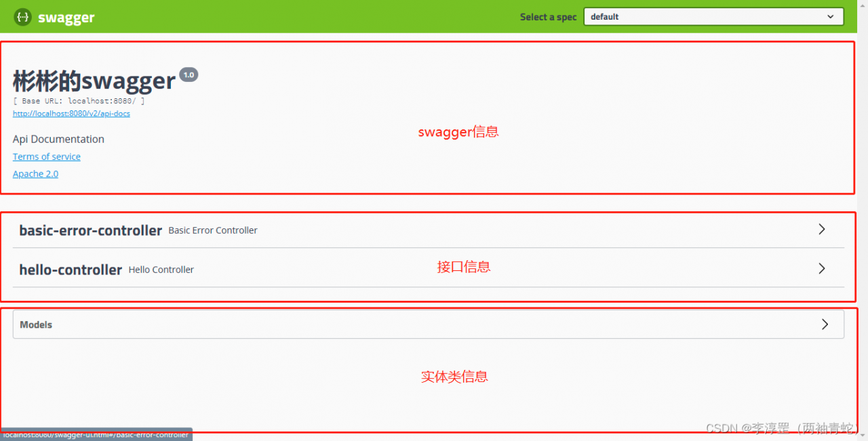Open the Terms of service link
This screenshot has height=441, width=868.
click(x=47, y=156)
